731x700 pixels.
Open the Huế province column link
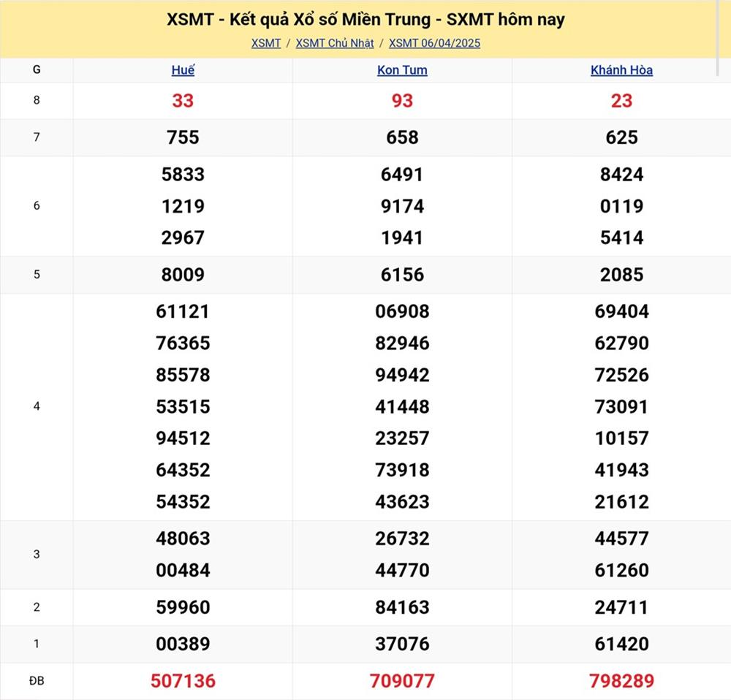[x=183, y=70]
